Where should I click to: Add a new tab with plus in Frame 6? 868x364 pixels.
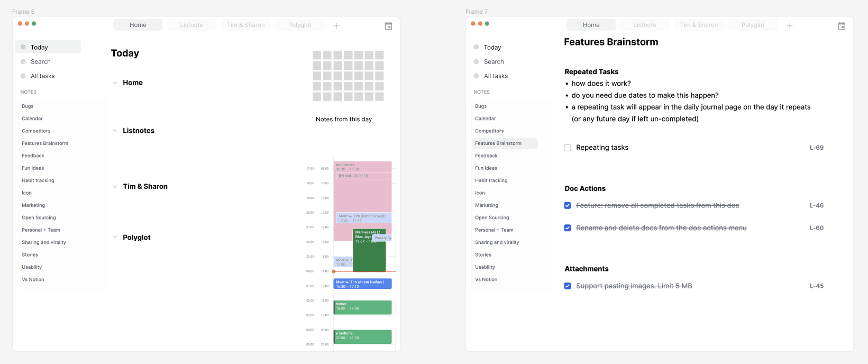336,26
